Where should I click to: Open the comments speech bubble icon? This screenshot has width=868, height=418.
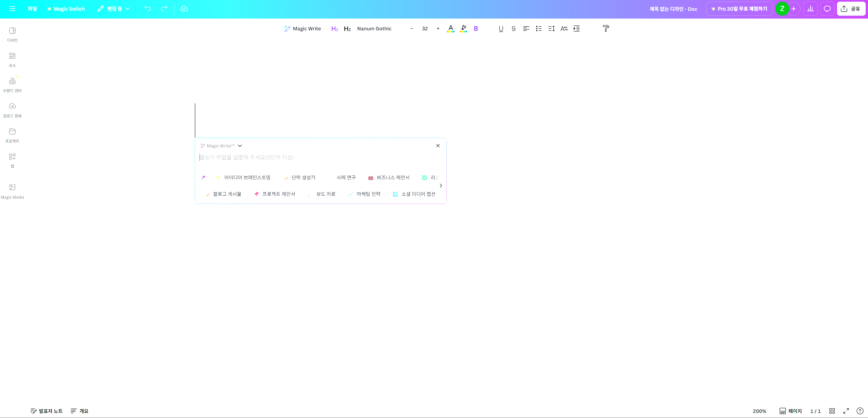click(x=827, y=9)
